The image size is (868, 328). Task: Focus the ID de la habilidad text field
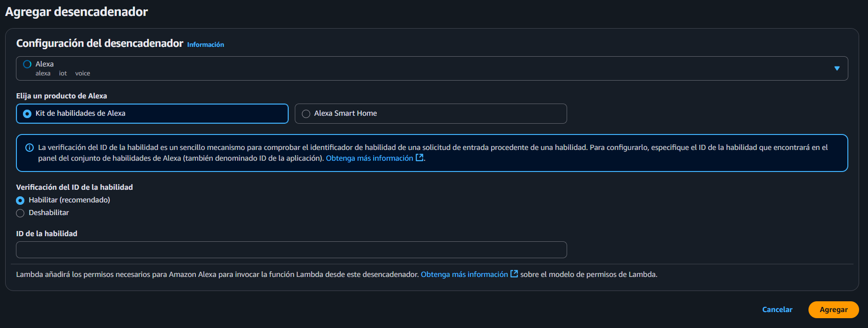click(x=291, y=250)
